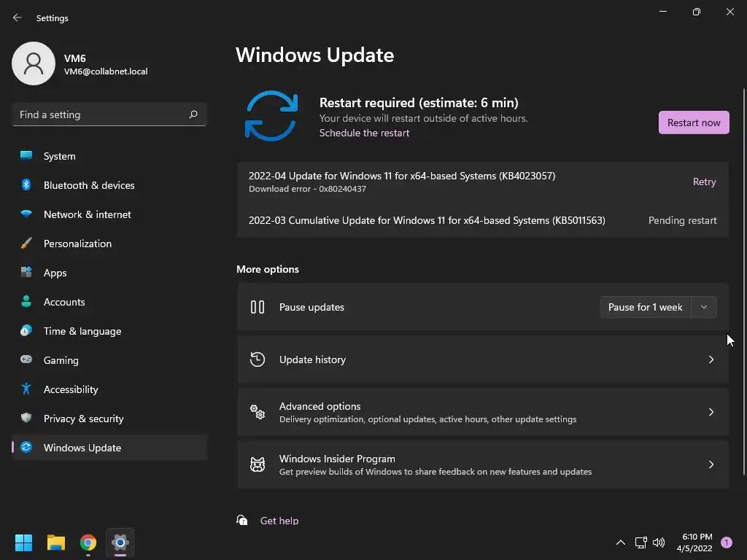
Task: Click the Update history clock icon
Action: [258, 359]
